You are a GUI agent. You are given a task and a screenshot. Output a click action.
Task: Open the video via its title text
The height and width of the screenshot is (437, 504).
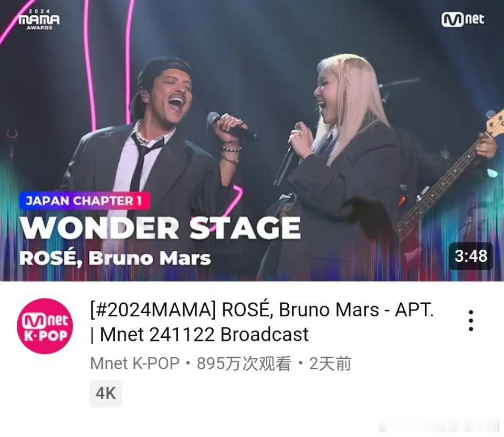pyautogui.click(x=262, y=322)
